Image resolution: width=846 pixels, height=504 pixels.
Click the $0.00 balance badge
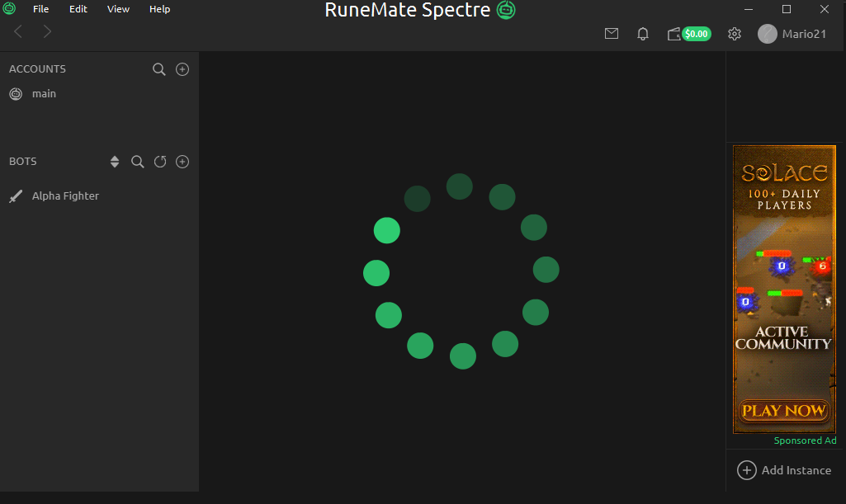(697, 34)
